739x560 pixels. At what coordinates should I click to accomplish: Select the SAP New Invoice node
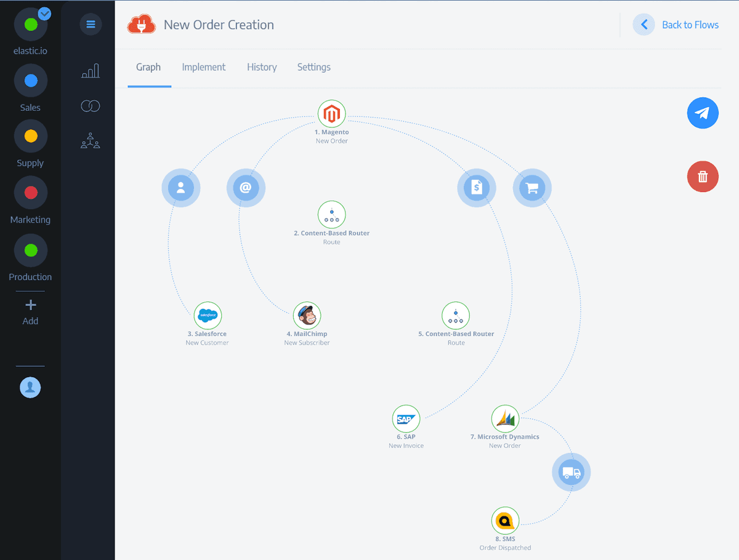click(406, 419)
